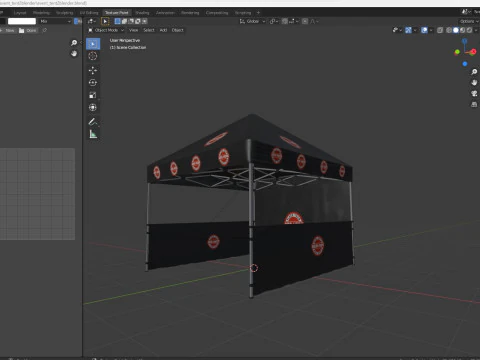Click the bottom blue negative Z gizmo
The width and height of the screenshot is (480, 360).
coord(465,64)
